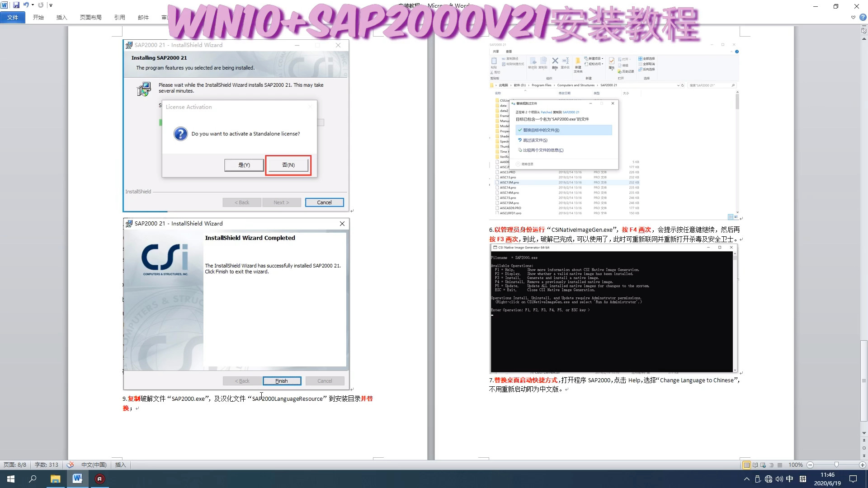Expand the ribbon with the chevron arrow
Viewport: 868px width, 488px height.
853,17
